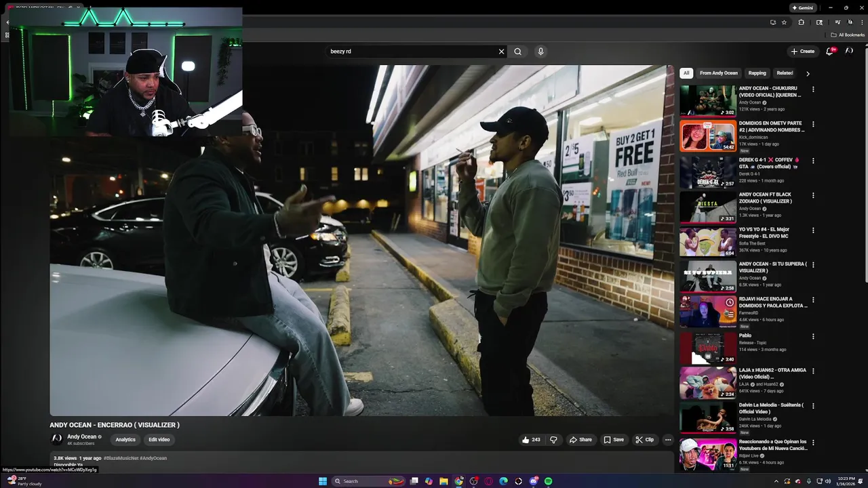868x488 pixels.
Task: Select the From Andy Ocean chip
Action: (719, 73)
